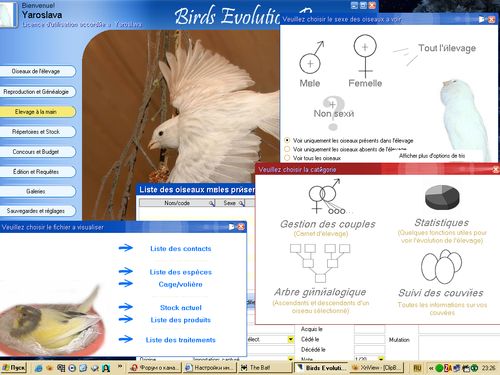Viewport: 500px width, 375px height.
Task: Click Afficher plus d'options de tri
Action: (x=432, y=156)
